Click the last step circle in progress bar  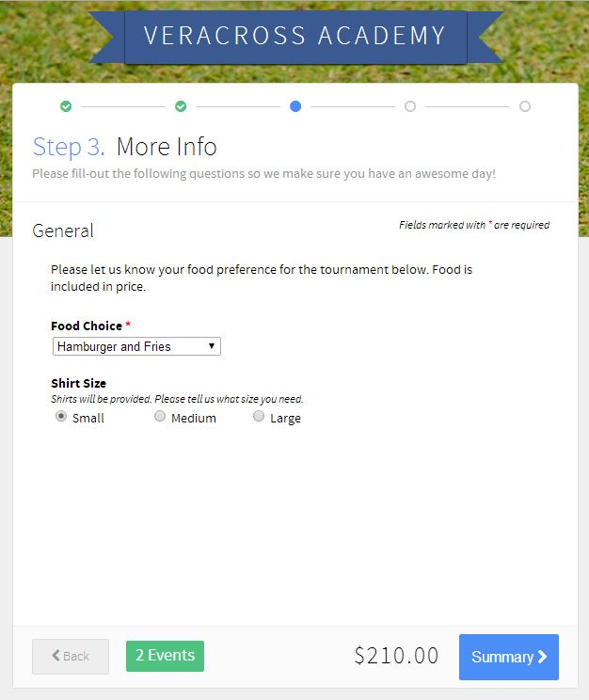[525, 106]
